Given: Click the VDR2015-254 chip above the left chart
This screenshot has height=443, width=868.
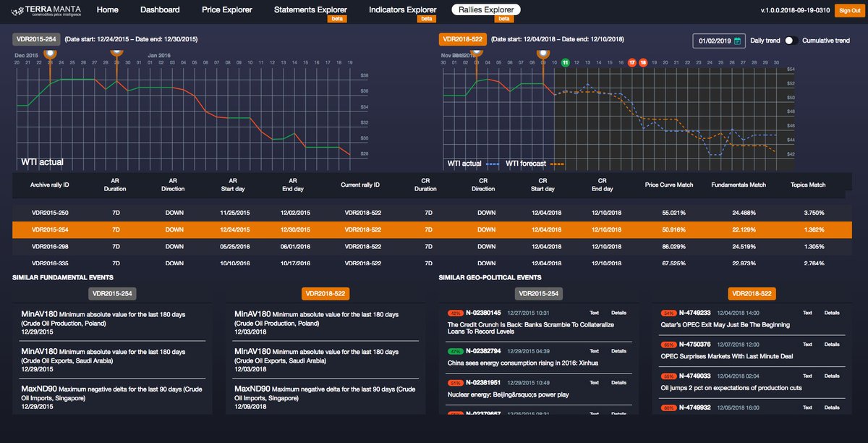Looking at the screenshot, I should (36, 39).
